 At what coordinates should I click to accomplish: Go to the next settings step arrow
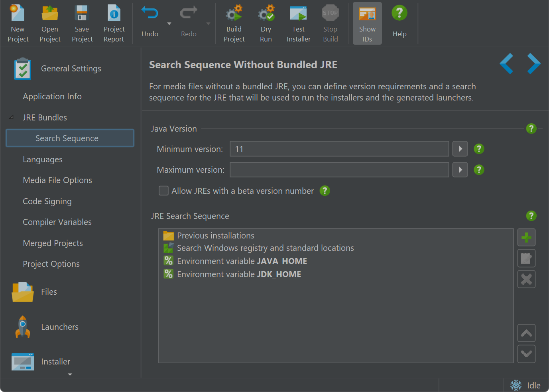click(x=533, y=64)
